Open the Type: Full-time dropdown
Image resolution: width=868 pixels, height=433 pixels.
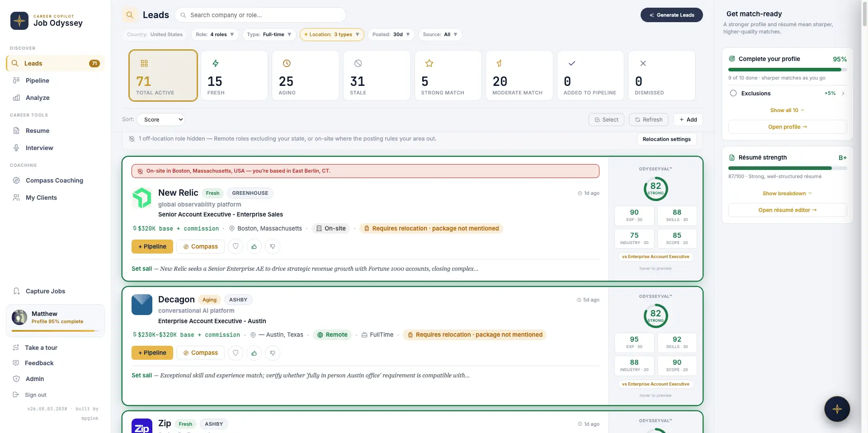click(269, 34)
